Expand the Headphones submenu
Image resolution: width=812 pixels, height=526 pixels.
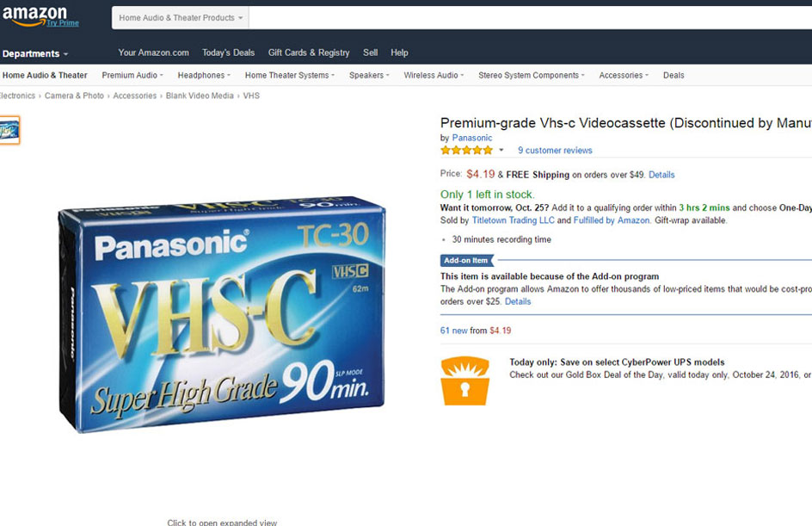(204, 75)
